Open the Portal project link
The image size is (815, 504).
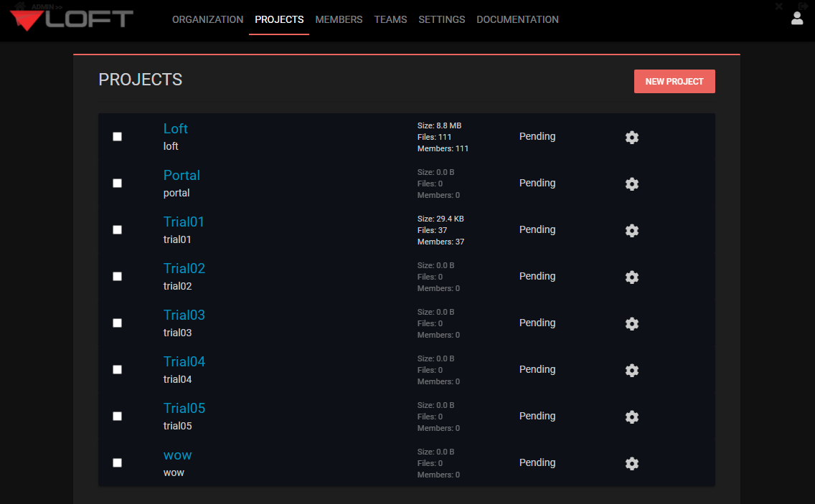(182, 175)
